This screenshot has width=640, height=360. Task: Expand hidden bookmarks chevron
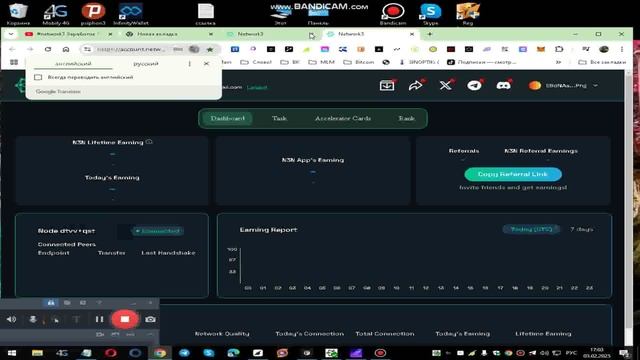[558, 62]
